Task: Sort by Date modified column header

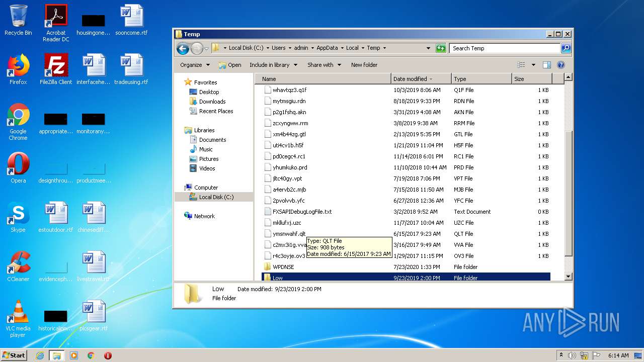Action: [421, 79]
